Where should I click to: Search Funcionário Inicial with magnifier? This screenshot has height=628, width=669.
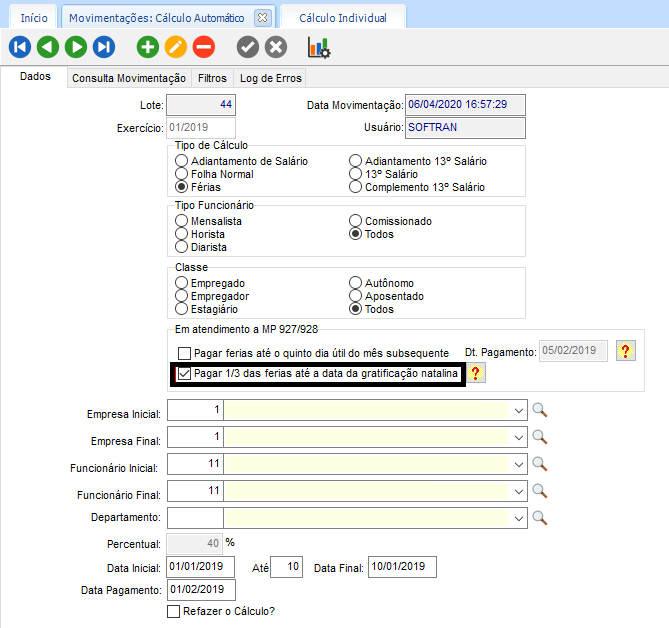pyautogui.click(x=540, y=464)
